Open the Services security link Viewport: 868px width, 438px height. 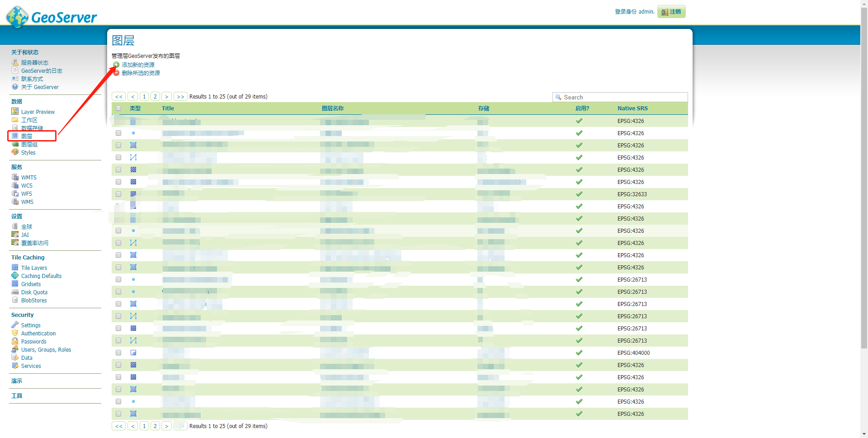coord(31,366)
